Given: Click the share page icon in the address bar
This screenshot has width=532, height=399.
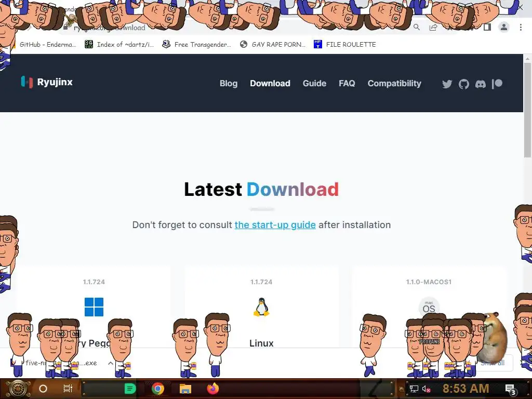Looking at the screenshot, I should tap(433, 28).
